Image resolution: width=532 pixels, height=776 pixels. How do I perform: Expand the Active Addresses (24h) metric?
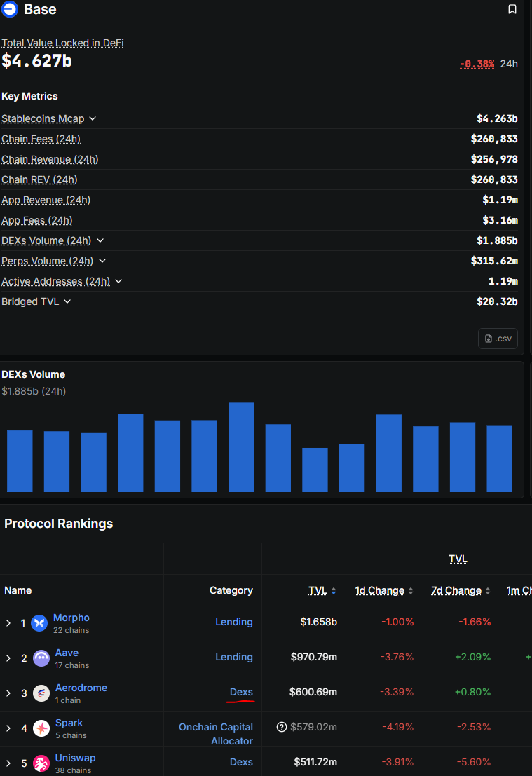(118, 281)
